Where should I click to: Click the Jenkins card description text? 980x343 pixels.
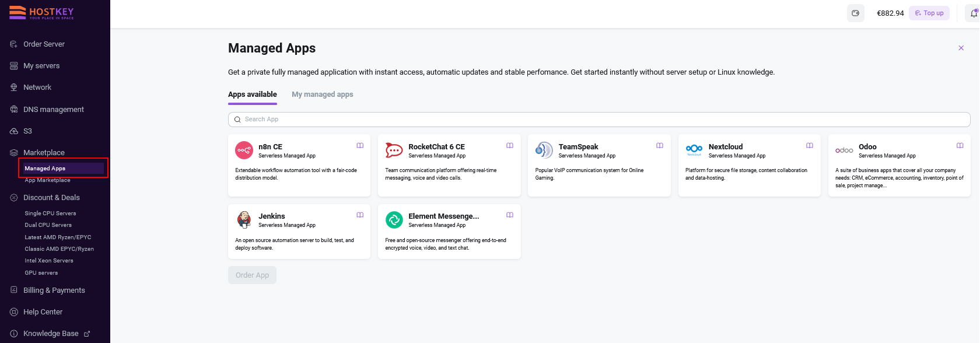295,244
